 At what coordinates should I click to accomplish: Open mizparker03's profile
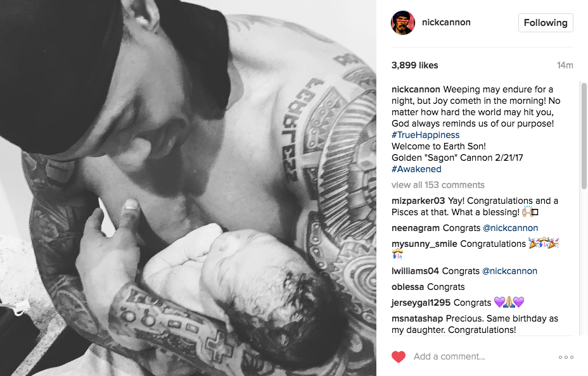[418, 201]
